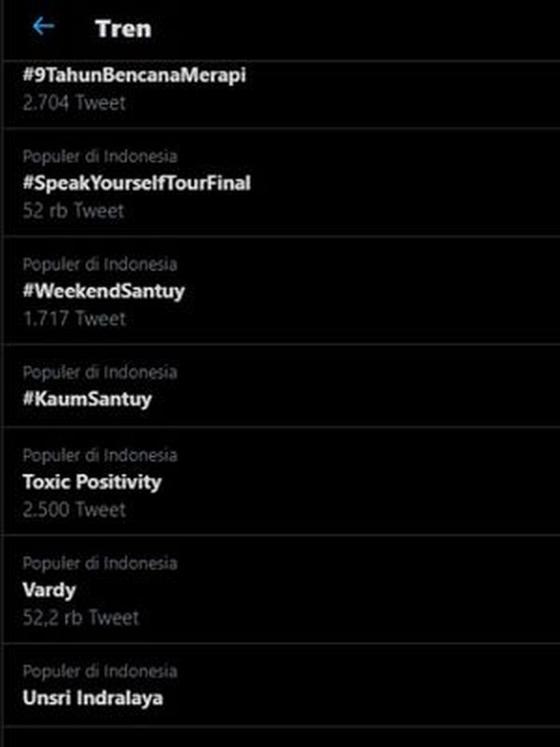Select the Unsri Indralaya trend
The height and width of the screenshot is (747, 560).
93,698
